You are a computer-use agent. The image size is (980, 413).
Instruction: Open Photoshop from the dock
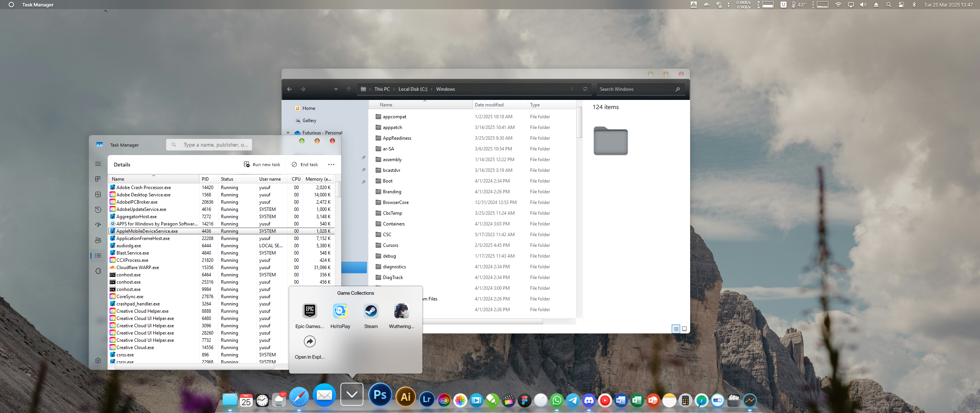coord(380,395)
